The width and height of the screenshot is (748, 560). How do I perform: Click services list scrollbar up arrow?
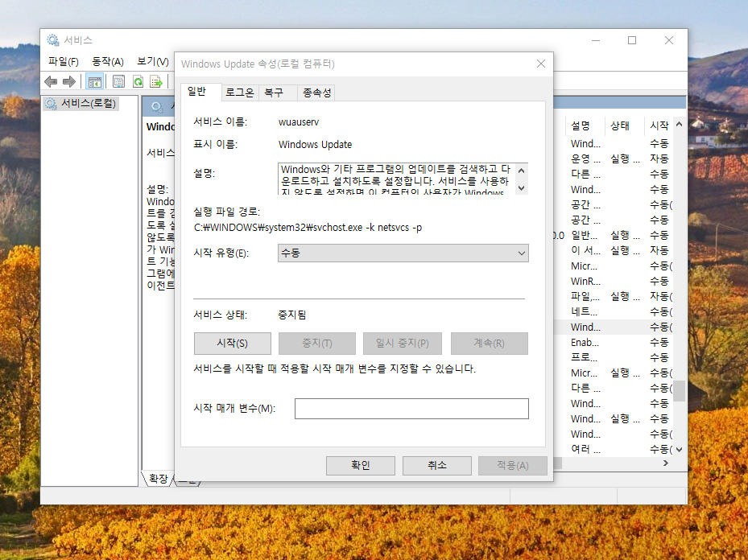click(680, 125)
